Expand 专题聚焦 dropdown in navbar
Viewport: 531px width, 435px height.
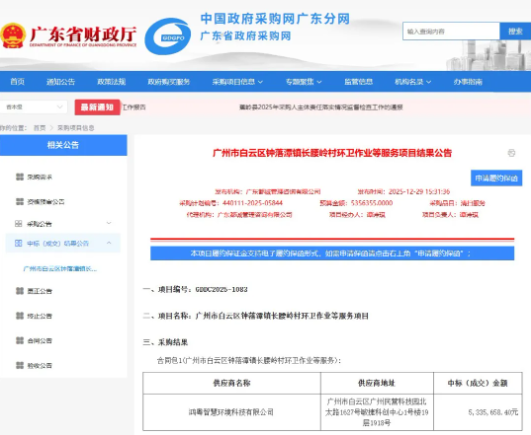tap(319, 82)
